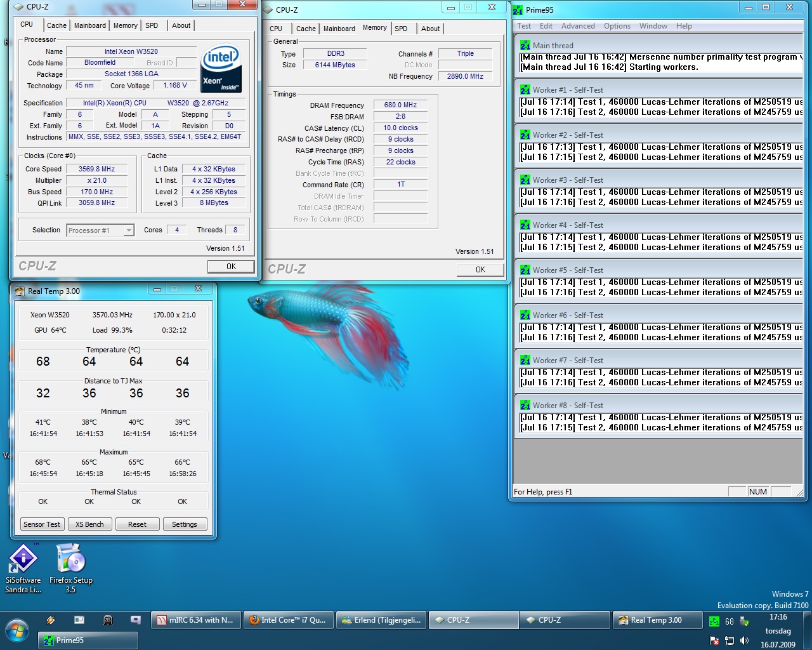Switch to Memory tab in left CPU-Z

pyautogui.click(x=126, y=25)
